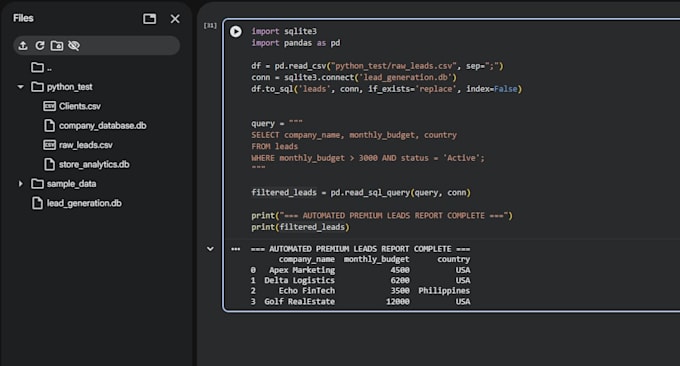Click company_database.db document icon

pos(49,126)
